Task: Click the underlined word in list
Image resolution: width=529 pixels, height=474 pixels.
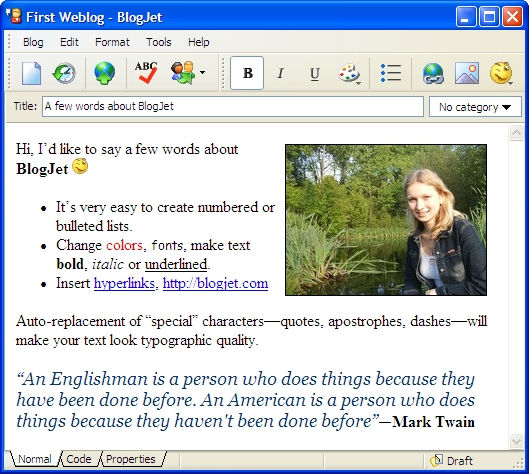Action: coord(176,264)
